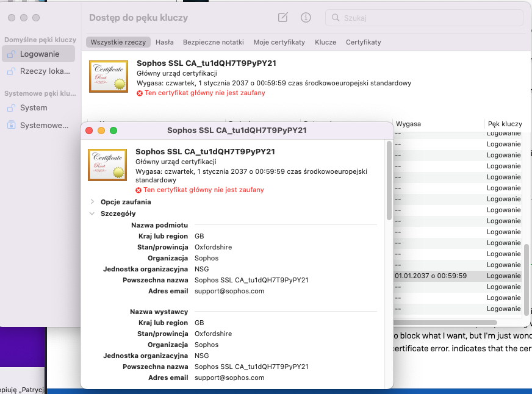532x394 pixels.
Task: Click the bold certificate name heading in the detail window
Action: pos(205,152)
